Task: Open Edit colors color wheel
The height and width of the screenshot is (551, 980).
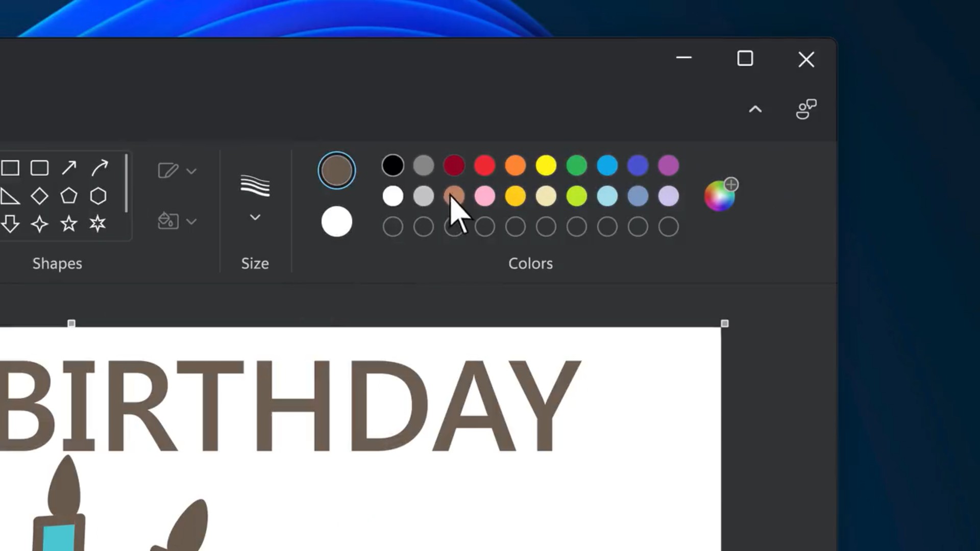Action: click(x=720, y=194)
